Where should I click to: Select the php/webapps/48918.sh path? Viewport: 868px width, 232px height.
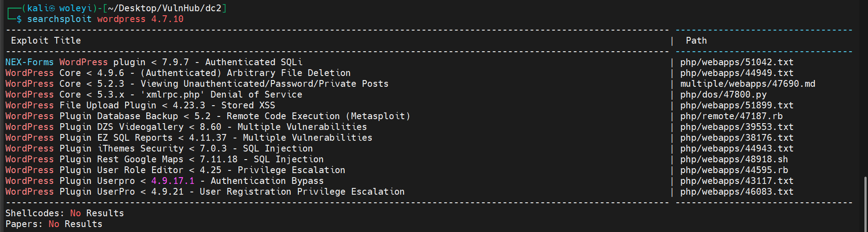pyautogui.click(x=734, y=159)
